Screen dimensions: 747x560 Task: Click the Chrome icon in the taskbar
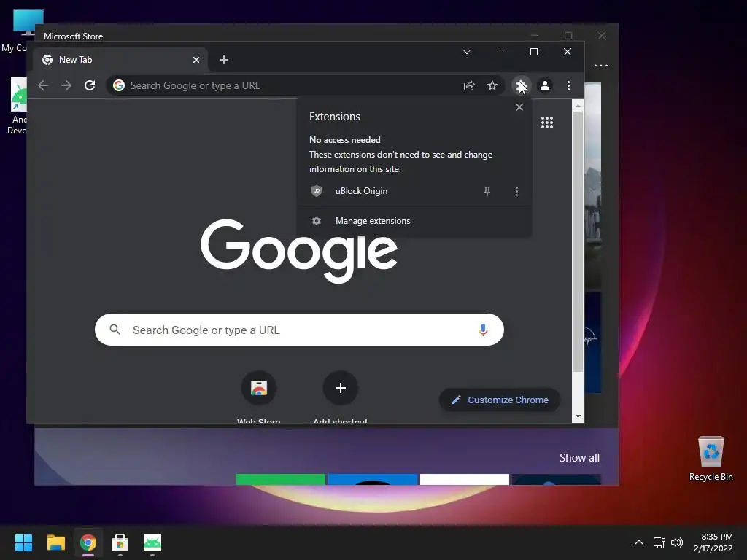coord(88,542)
